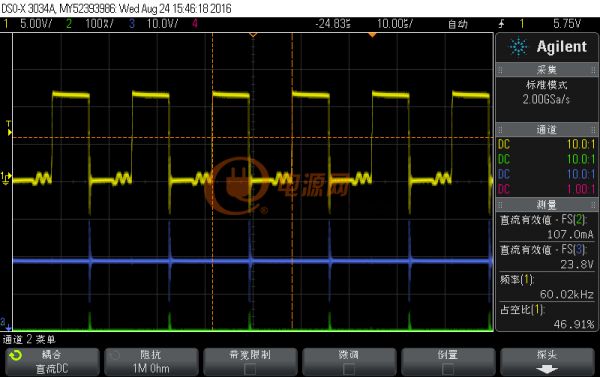The image size is (600, 377).
Task: Click the 5.75V trigger level readout
Action: (567, 24)
